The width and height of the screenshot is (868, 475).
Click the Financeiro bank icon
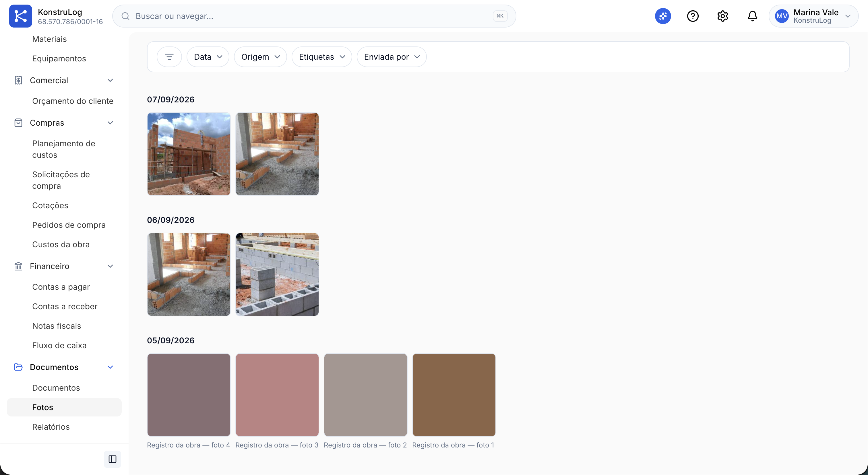[19, 266]
